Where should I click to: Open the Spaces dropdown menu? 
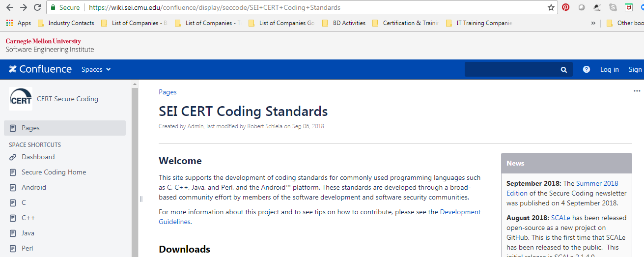(96, 69)
